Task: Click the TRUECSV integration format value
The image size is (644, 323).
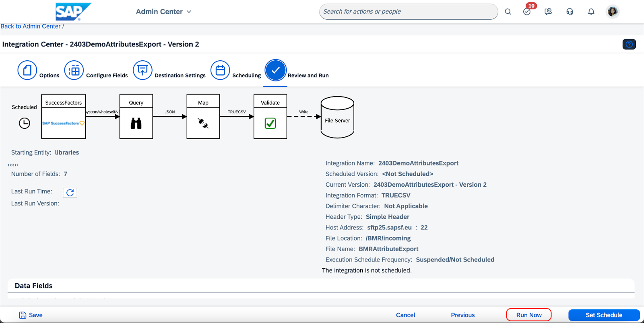Action: pyautogui.click(x=396, y=195)
